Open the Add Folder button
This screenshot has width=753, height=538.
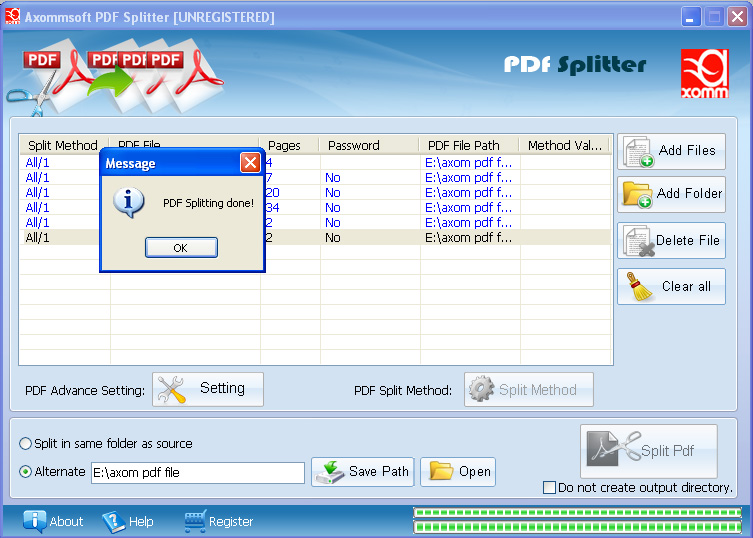point(638,194)
